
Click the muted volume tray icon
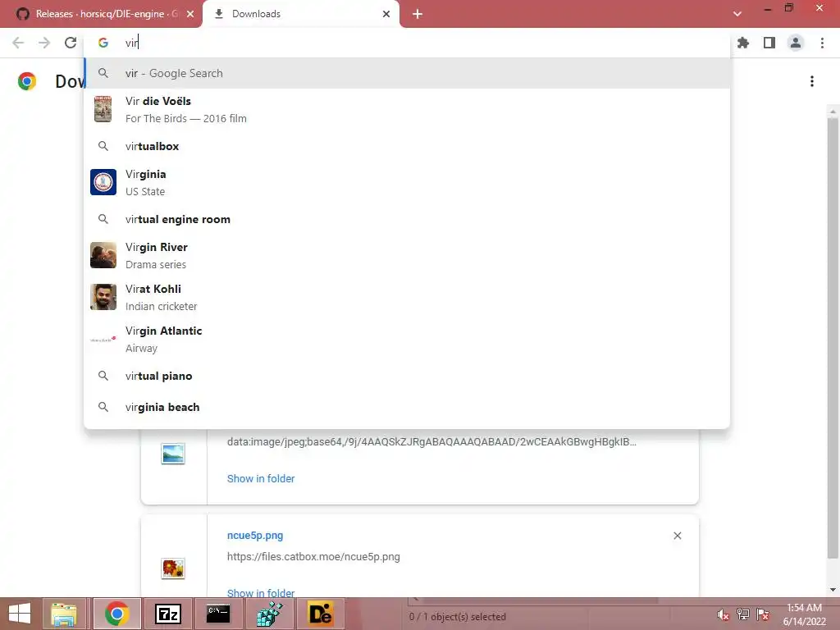click(x=724, y=614)
